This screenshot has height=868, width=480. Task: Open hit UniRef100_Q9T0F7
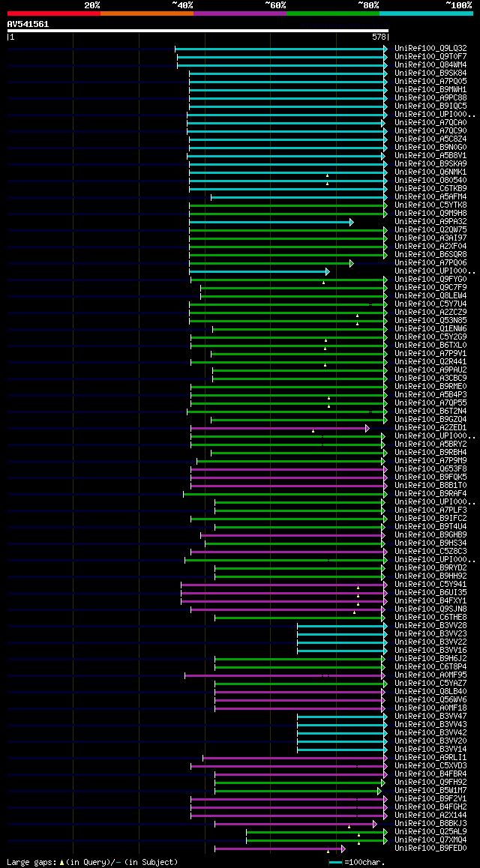(x=430, y=56)
